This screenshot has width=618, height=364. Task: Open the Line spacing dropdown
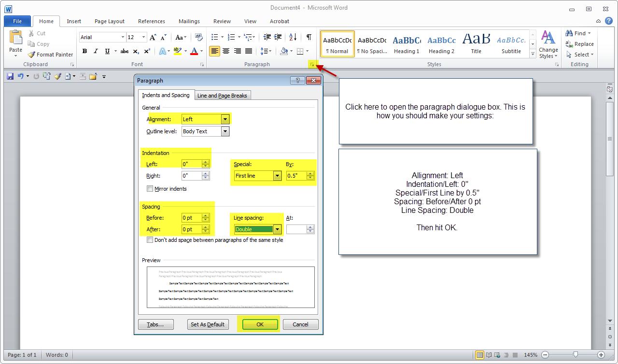pyautogui.click(x=277, y=229)
